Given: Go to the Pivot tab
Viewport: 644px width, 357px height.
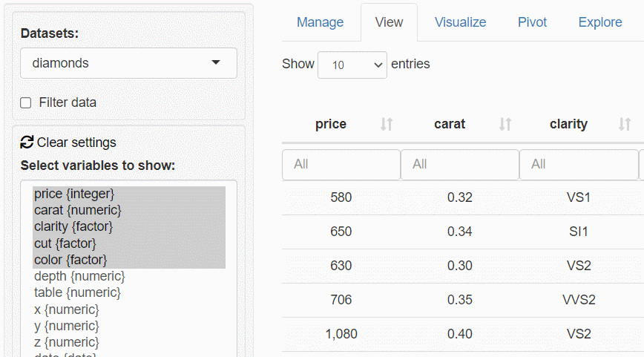Looking at the screenshot, I should tap(532, 22).
